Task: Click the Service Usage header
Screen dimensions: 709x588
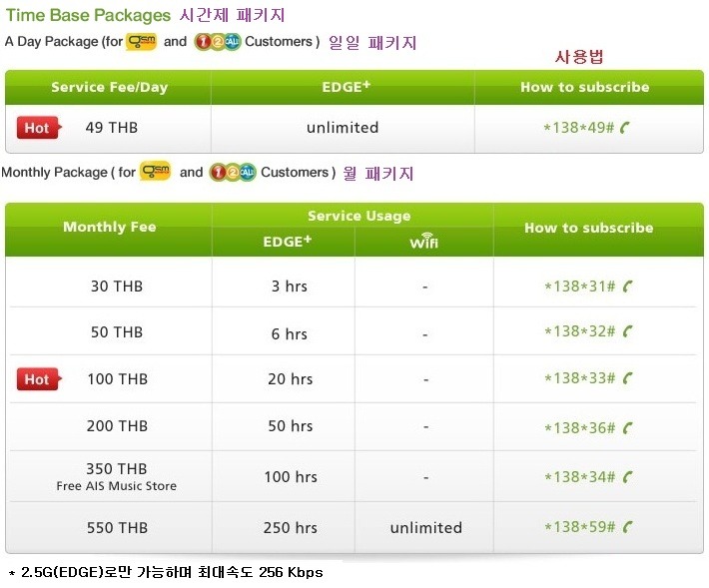Action: [x=359, y=216]
